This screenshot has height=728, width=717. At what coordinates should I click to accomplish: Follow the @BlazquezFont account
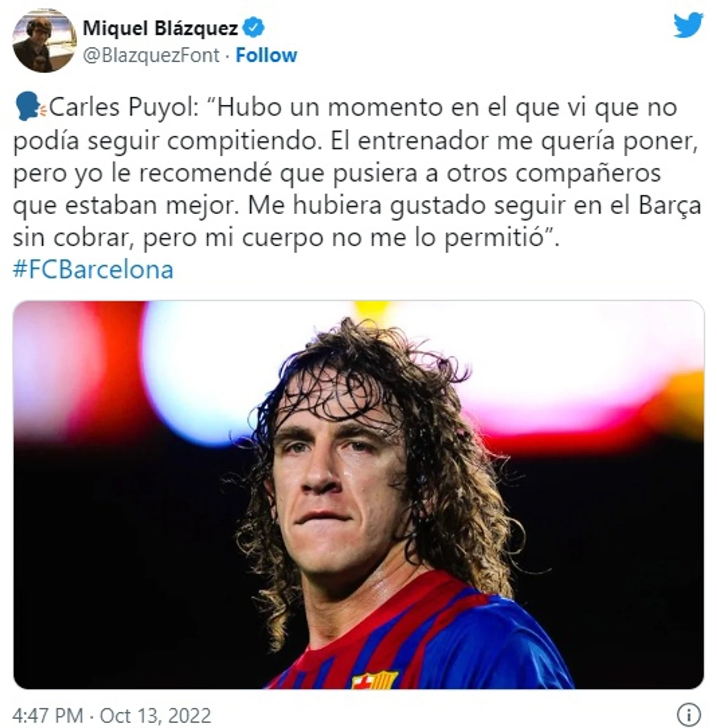266,56
